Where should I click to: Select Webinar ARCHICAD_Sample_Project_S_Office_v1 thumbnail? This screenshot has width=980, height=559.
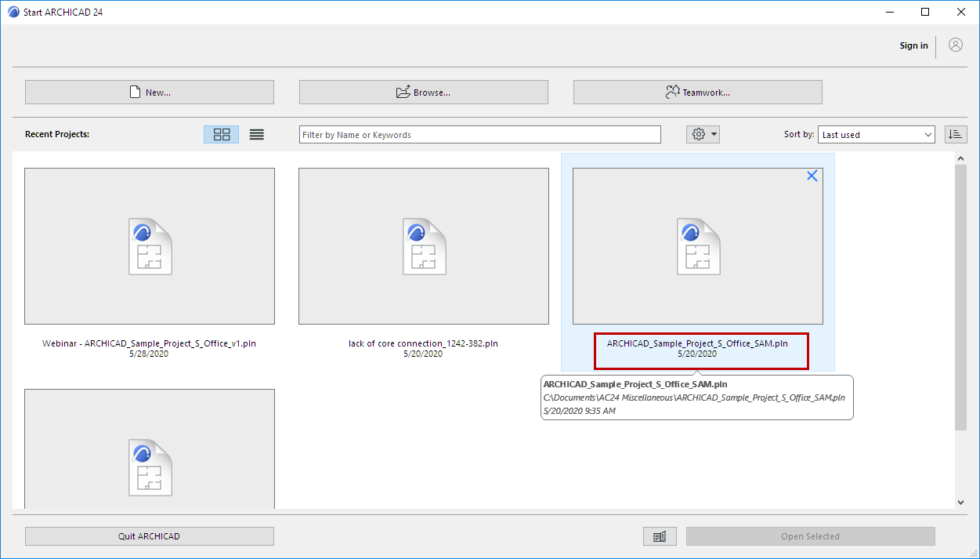click(150, 246)
